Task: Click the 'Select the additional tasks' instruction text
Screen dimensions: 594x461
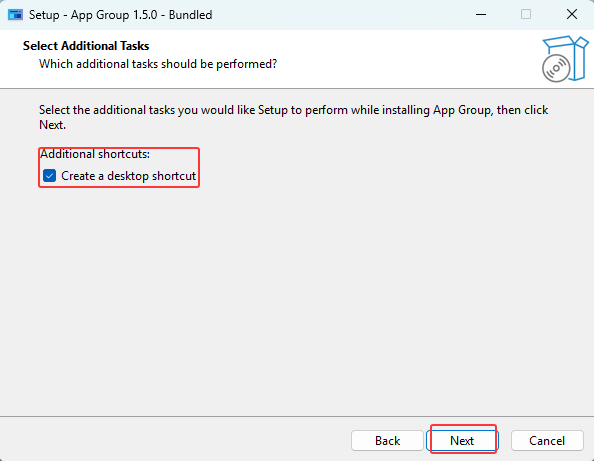Action: coord(294,117)
